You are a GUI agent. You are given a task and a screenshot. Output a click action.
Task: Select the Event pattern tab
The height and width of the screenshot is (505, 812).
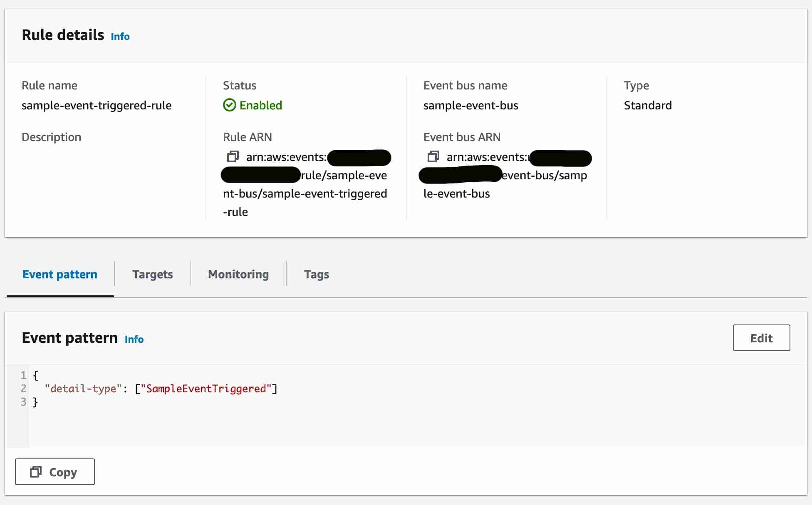click(x=59, y=274)
